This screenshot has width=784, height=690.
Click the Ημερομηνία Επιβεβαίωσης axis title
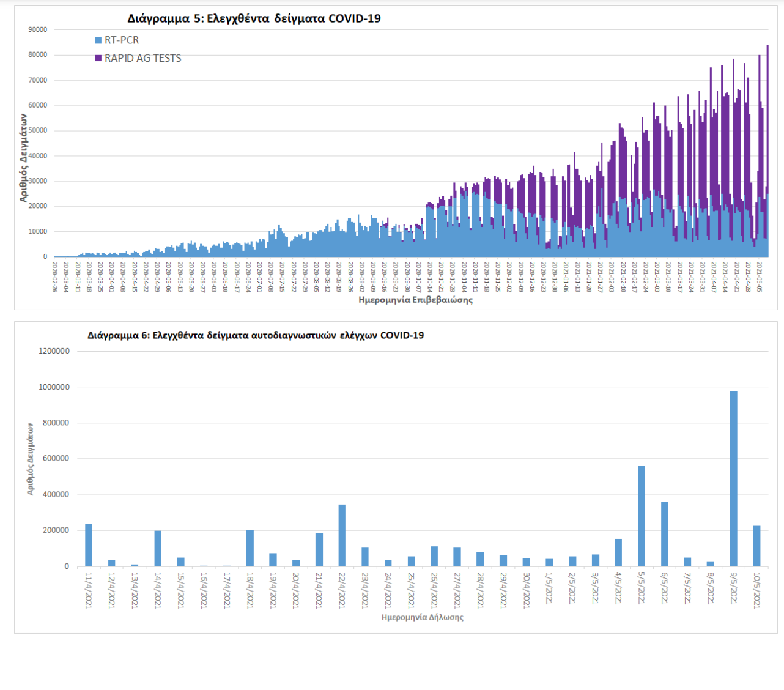(x=415, y=300)
